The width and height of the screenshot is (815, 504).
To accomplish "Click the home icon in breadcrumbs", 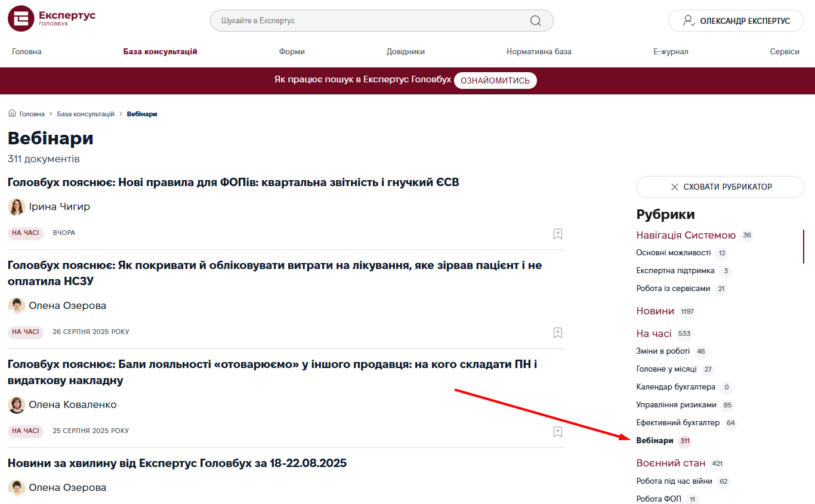I will point(12,113).
